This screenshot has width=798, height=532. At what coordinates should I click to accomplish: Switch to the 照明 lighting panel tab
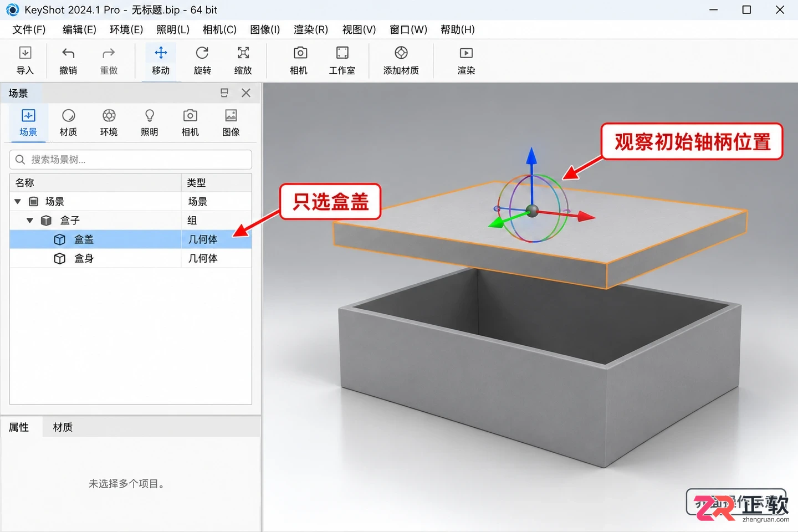tap(150, 122)
